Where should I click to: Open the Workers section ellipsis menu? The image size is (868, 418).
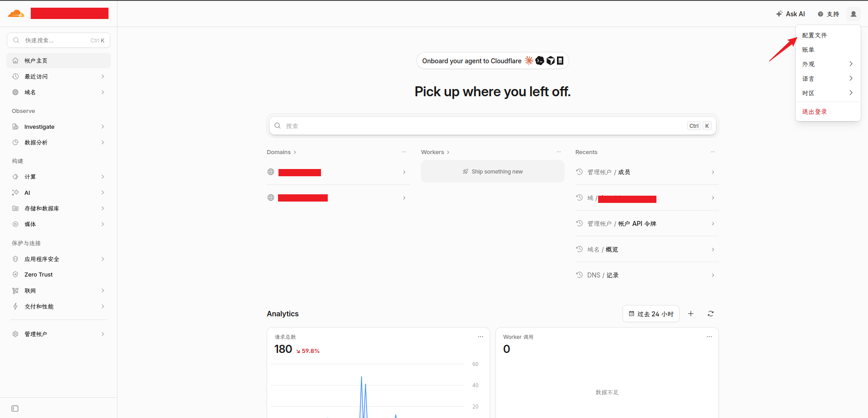tap(559, 152)
